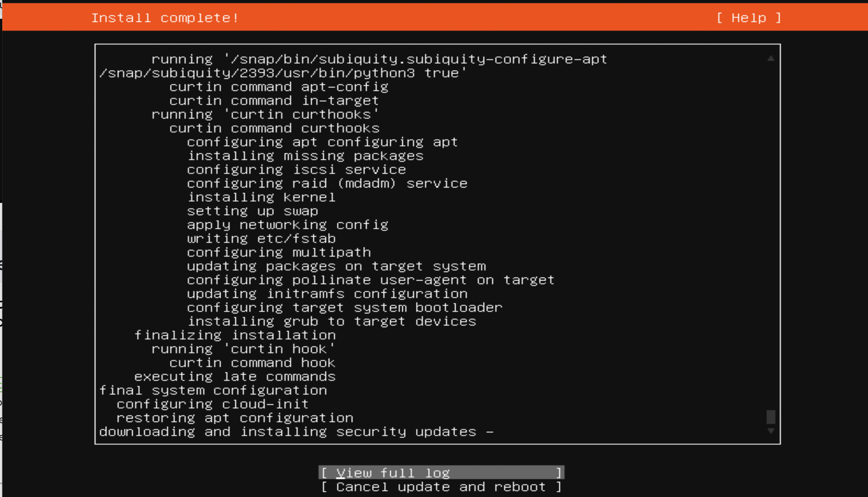Select the 'installing kernel' log line
This screenshot has width=868, height=497.
261,197
